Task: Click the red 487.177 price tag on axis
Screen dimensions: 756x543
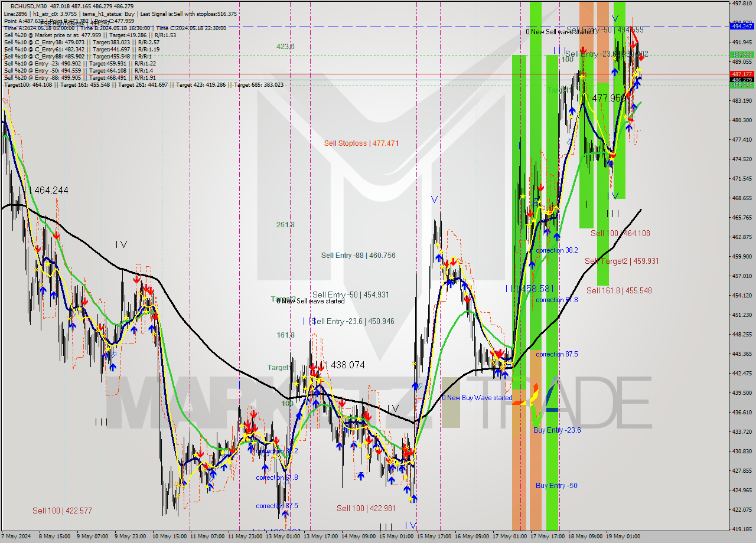Action: pyautogui.click(x=742, y=74)
